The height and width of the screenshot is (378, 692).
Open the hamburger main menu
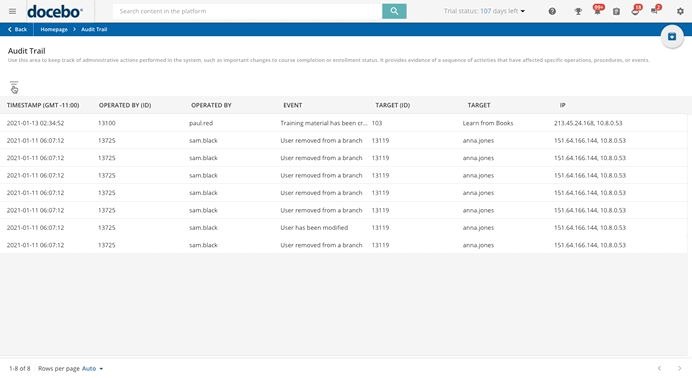(x=12, y=11)
